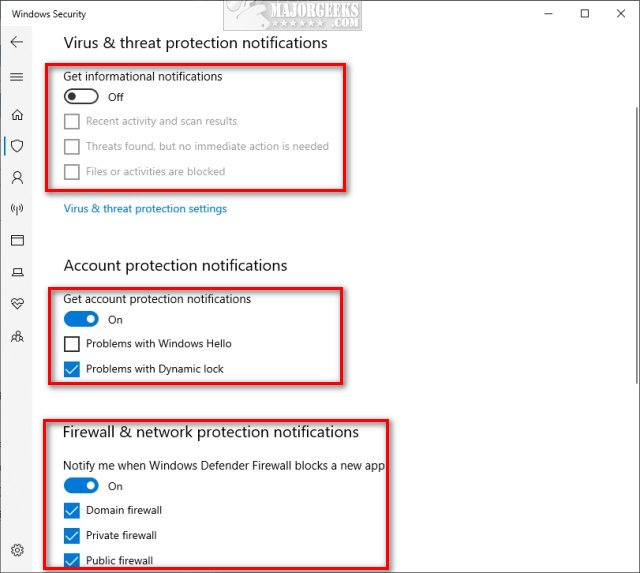
Task: Click the back arrow icon
Action: pyautogui.click(x=17, y=42)
